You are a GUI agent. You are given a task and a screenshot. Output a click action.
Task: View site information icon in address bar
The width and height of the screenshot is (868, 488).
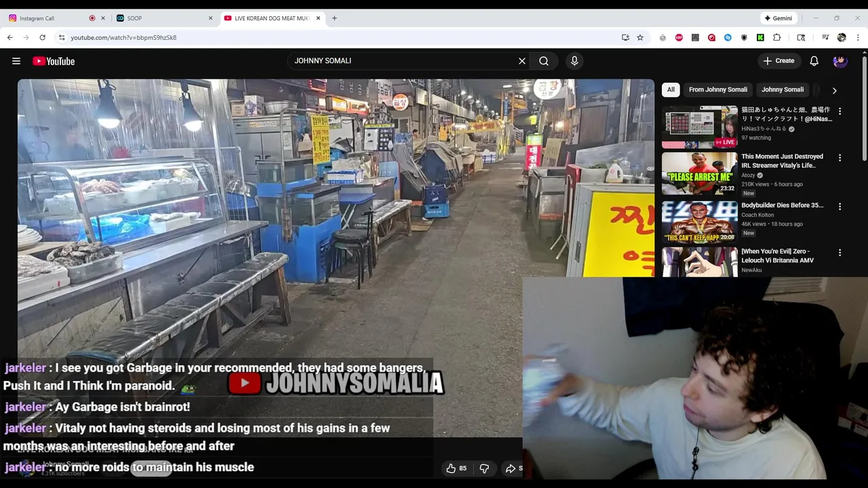tap(62, 37)
